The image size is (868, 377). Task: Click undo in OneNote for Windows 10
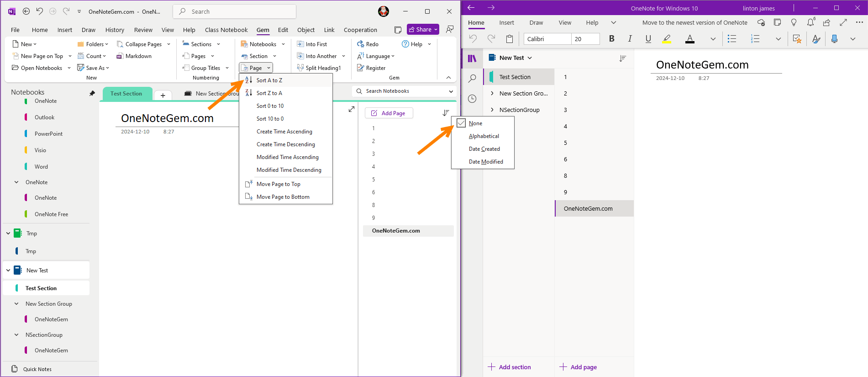(x=473, y=39)
